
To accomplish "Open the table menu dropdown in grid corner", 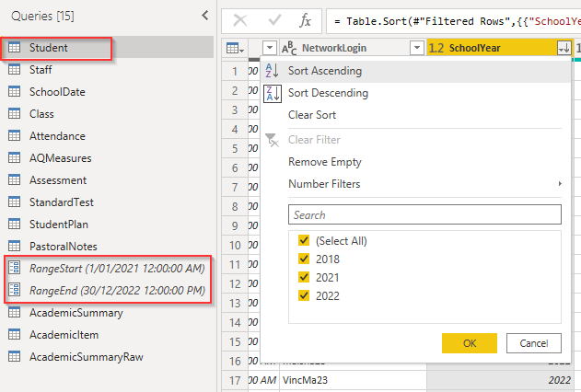I will click(235, 48).
